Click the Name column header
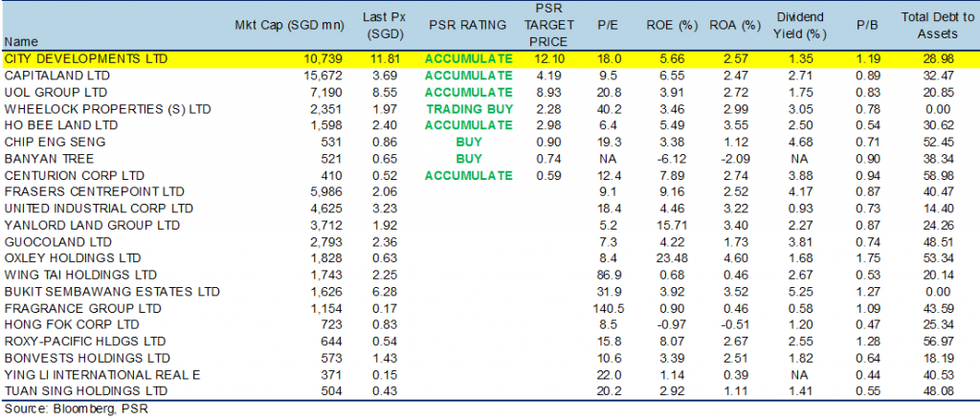The image size is (980, 420). point(21,42)
